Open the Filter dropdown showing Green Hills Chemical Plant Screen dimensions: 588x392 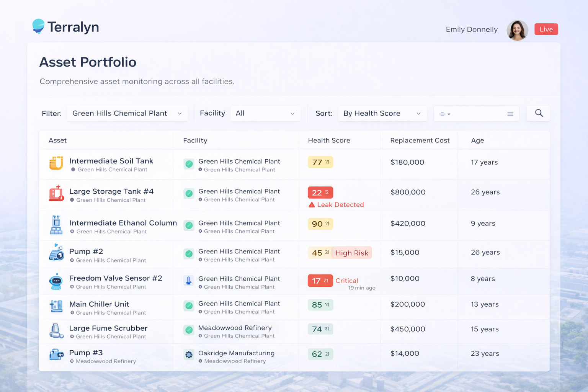[127, 113]
